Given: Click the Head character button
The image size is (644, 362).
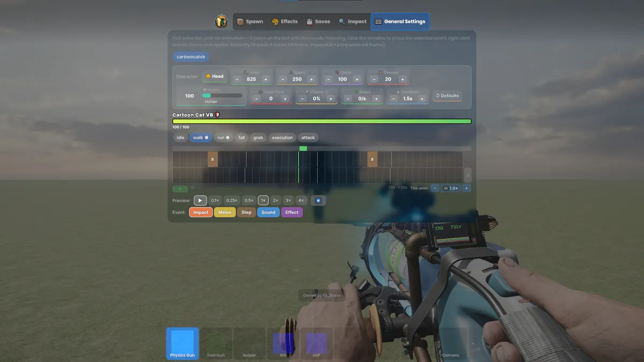Looking at the screenshot, I should coord(215,76).
